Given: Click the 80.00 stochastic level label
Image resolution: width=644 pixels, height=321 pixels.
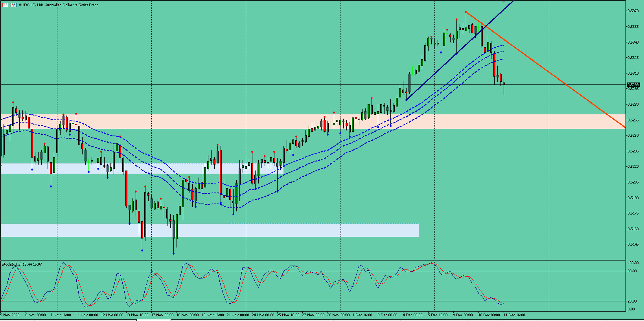Looking at the screenshot, I should coord(632,271).
